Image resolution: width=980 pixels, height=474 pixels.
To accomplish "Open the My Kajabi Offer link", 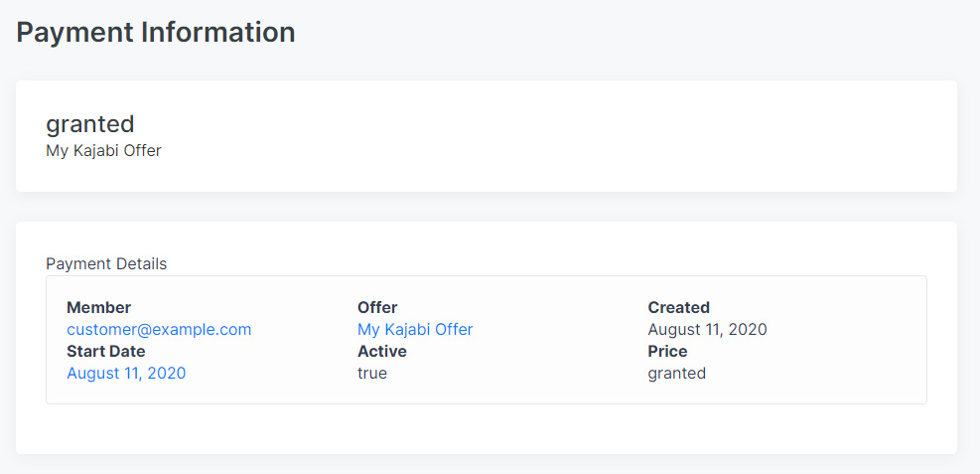I will tap(415, 329).
